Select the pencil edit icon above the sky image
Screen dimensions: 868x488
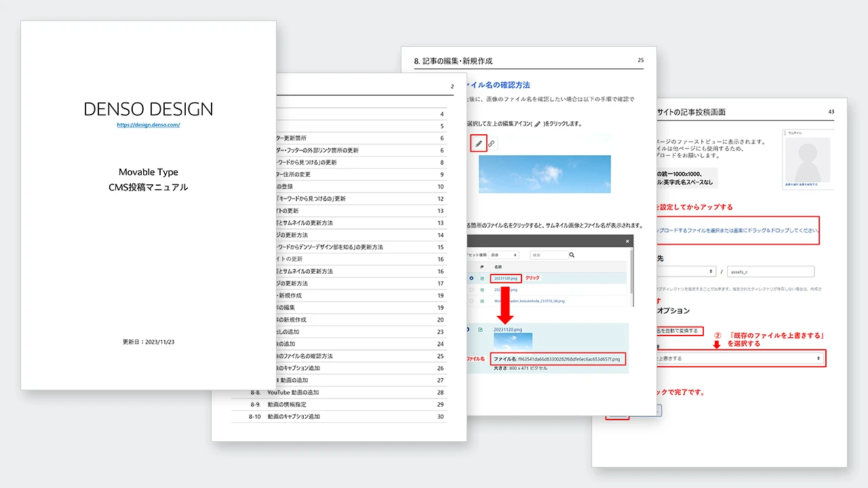479,143
